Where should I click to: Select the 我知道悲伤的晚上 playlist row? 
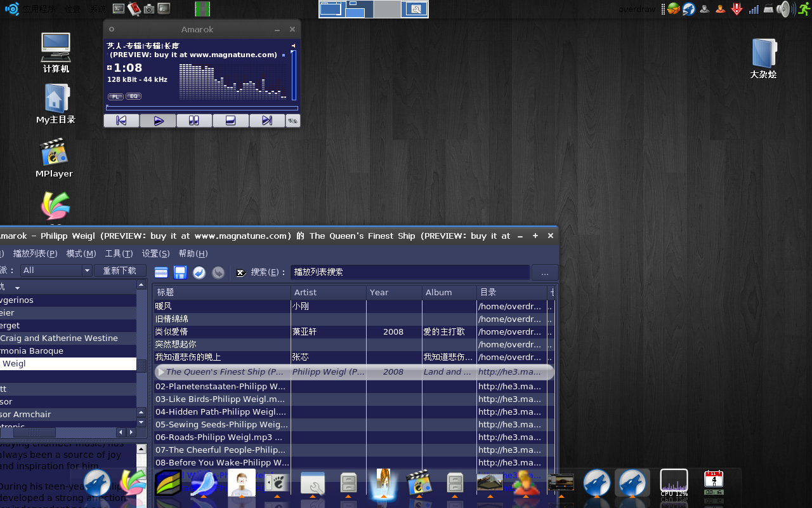pos(354,357)
